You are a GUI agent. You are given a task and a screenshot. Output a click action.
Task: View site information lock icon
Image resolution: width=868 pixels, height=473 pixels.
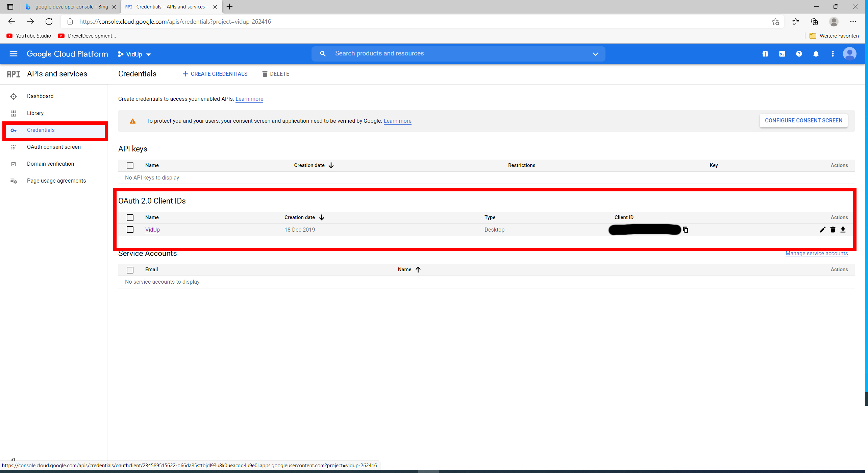pos(70,22)
